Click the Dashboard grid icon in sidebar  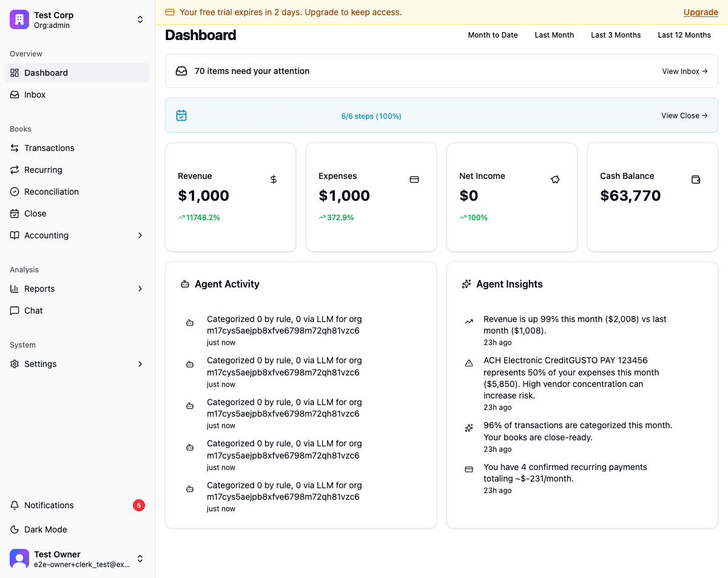[15, 73]
